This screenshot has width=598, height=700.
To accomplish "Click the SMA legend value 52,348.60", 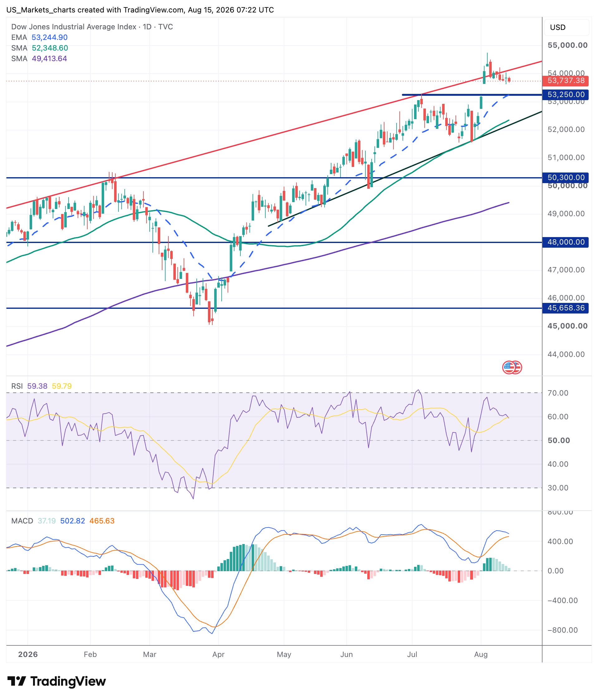I will click(x=50, y=48).
